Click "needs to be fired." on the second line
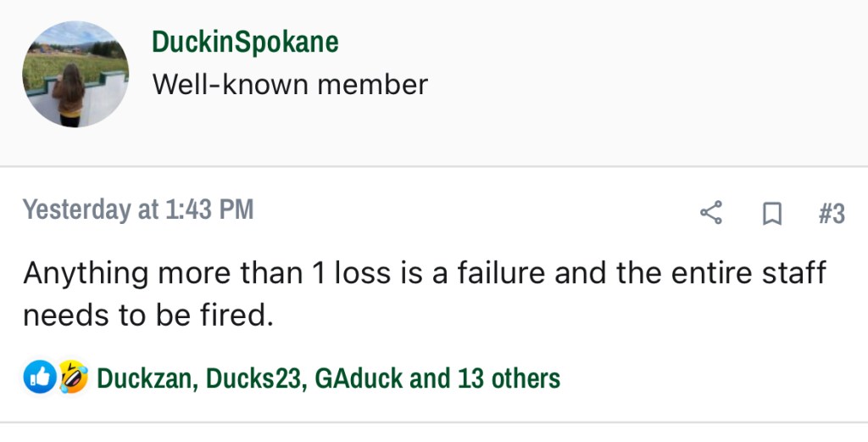The height and width of the screenshot is (442, 868). (x=149, y=315)
